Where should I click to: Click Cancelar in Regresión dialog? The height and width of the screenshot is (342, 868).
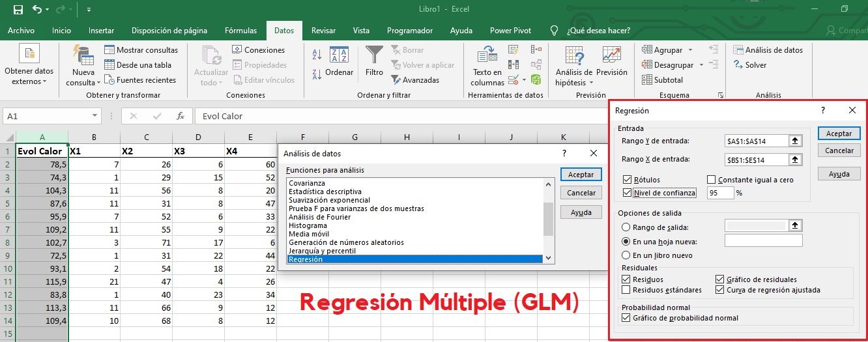pos(839,150)
